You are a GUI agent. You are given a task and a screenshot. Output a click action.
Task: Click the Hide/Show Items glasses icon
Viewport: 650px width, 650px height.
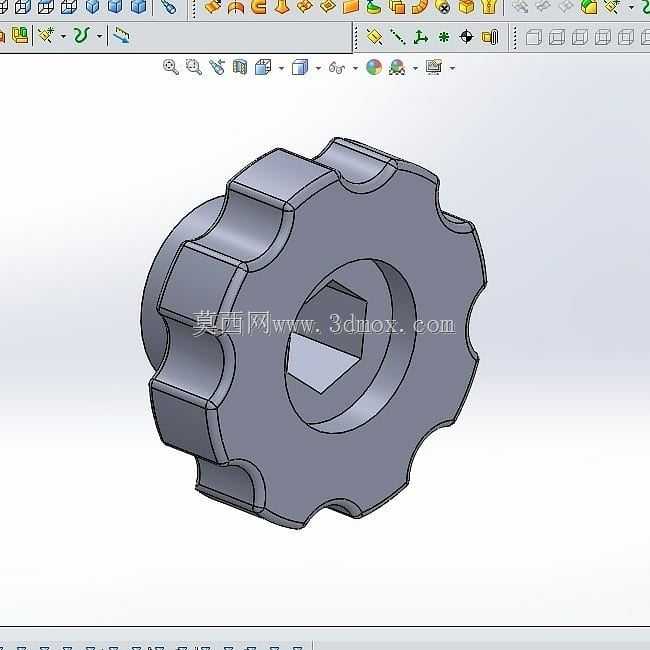point(337,67)
